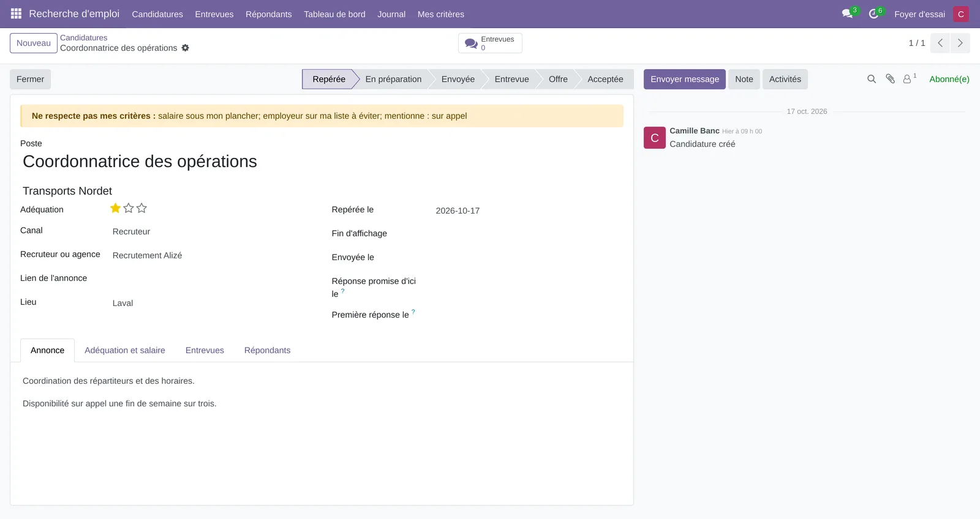The width and height of the screenshot is (980, 519).
Task: Open the conversations chat icon with badge 3
Action: (x=847, y=13)
